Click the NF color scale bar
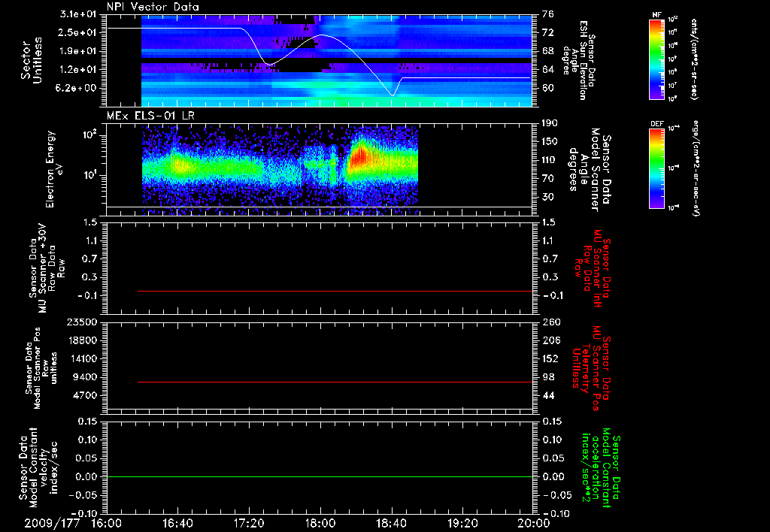770x532 pixels. tap(656, 59)
